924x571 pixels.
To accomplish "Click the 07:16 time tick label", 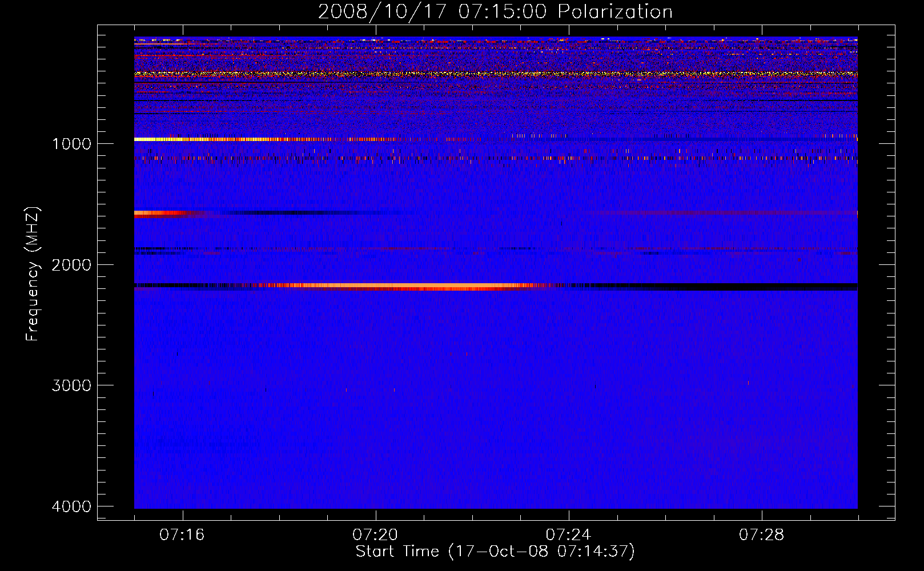I will pyautogui.click(x=182, y=535).
